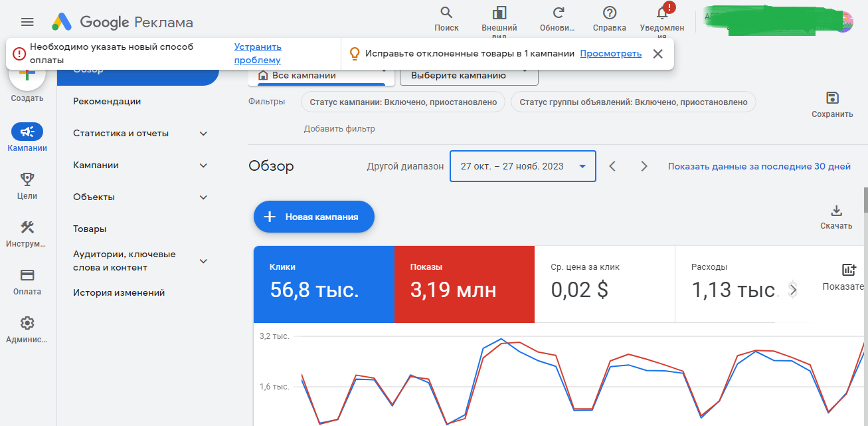Go to the previous date period arrow

(x=613, y=166)
